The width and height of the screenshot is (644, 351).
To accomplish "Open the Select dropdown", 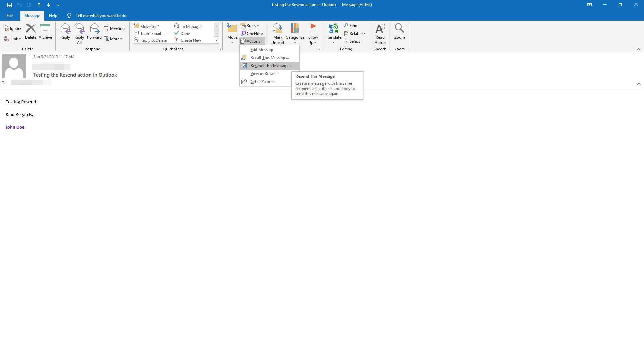I will 354,41.
